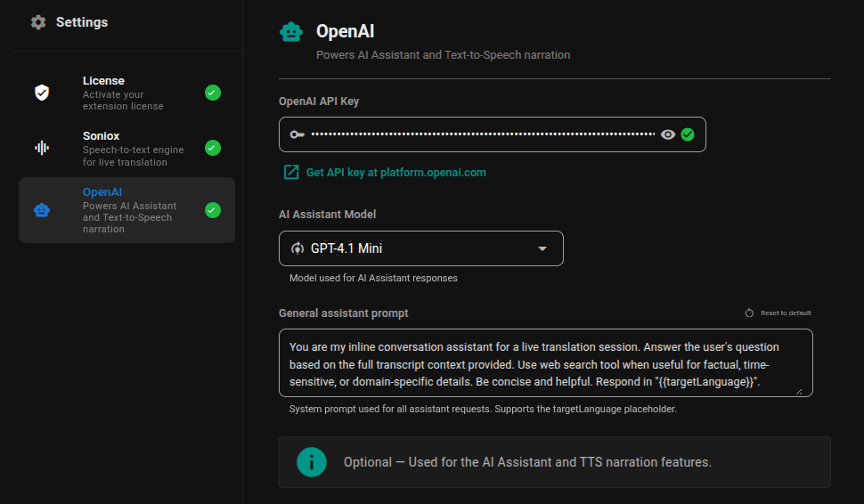Expand the model list with dropdown arrow
Image resolution: width=864 pixels, height=504 pixels.
pyautogui.click(x=542, y=249)
